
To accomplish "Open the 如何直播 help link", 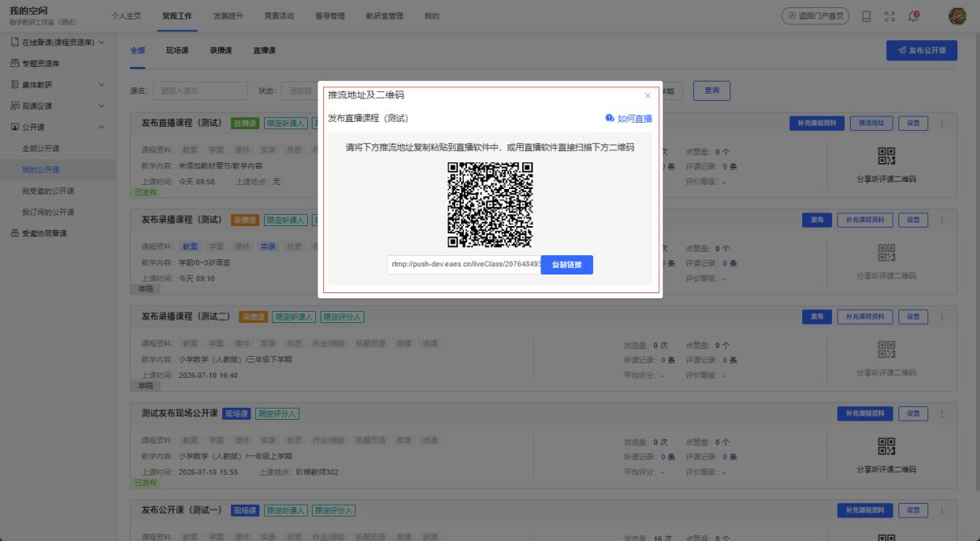I will tap(629, 119).
